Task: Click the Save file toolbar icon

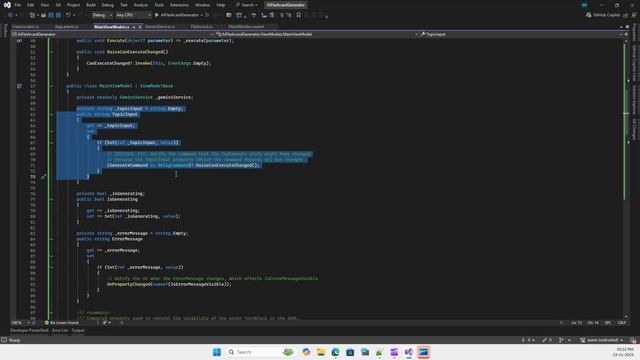Action: coord(51,15)
